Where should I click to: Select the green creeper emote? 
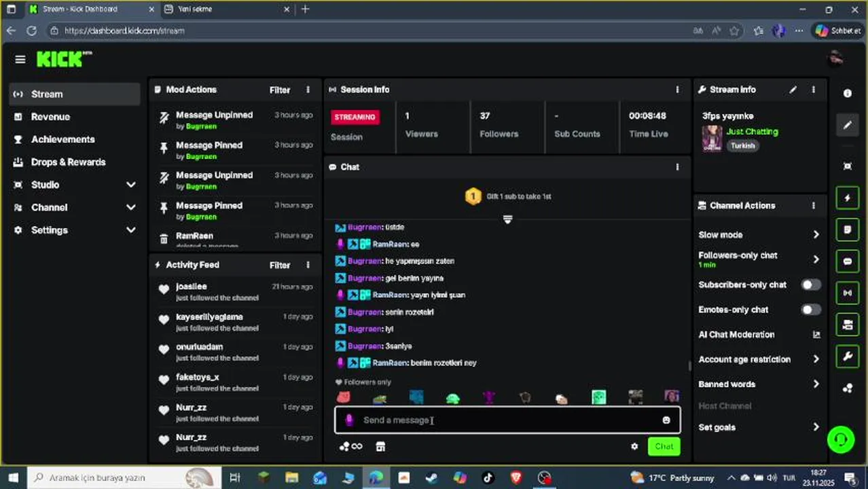coord(598,397)
